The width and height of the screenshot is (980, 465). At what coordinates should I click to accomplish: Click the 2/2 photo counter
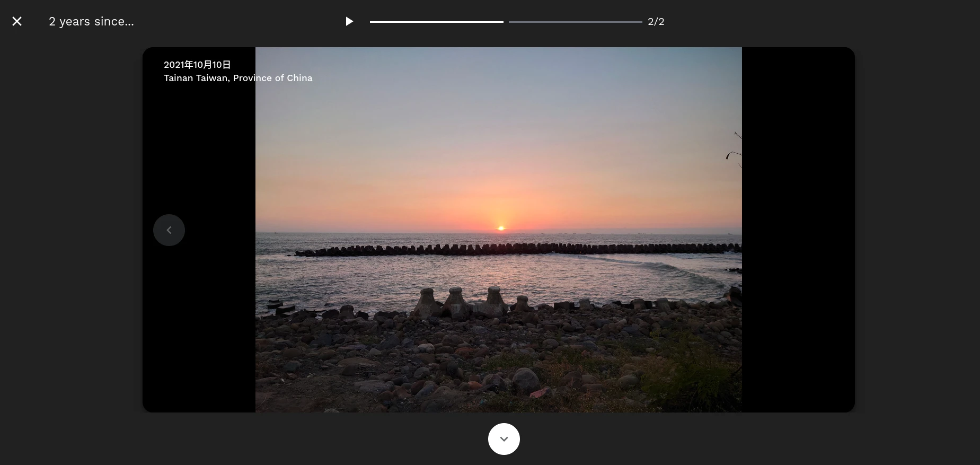point(656,22)
